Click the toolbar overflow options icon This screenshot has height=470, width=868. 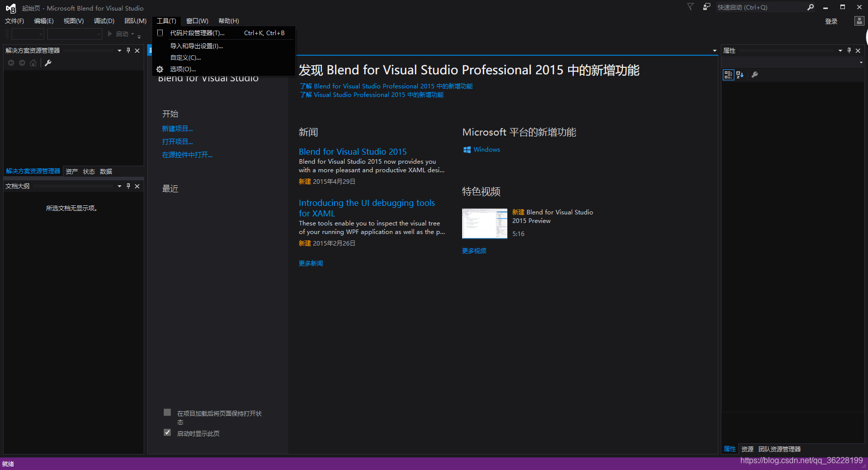(139, 36)
